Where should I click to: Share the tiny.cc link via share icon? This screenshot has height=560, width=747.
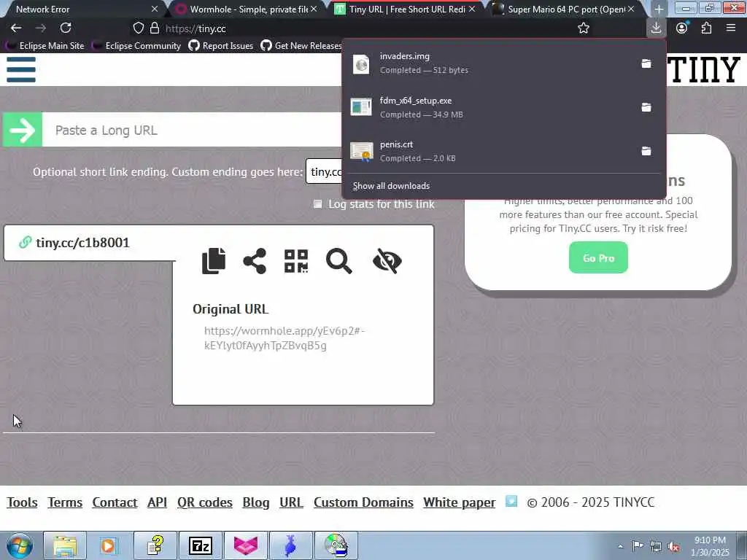tap(255, 261)
